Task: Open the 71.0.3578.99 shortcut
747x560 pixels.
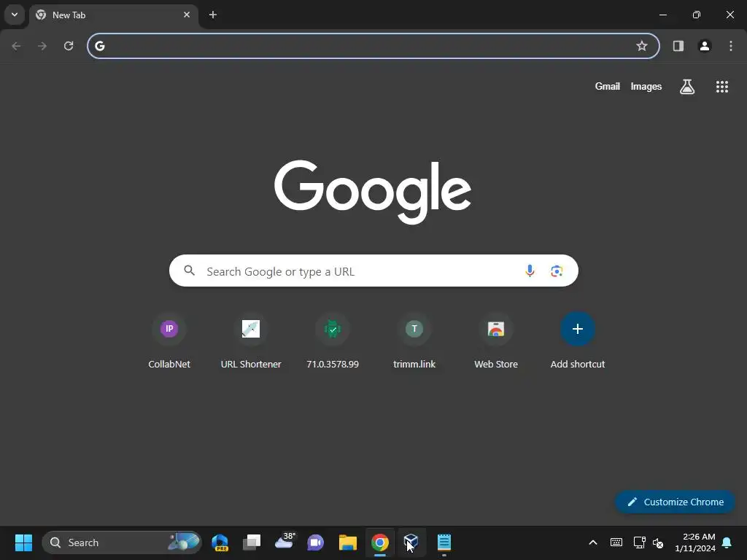Action: 333,341
